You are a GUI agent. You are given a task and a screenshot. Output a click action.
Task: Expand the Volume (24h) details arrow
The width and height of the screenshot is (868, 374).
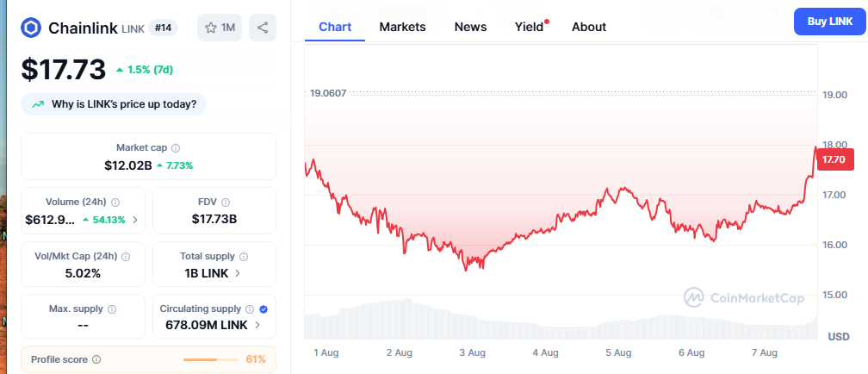(135, 220)
